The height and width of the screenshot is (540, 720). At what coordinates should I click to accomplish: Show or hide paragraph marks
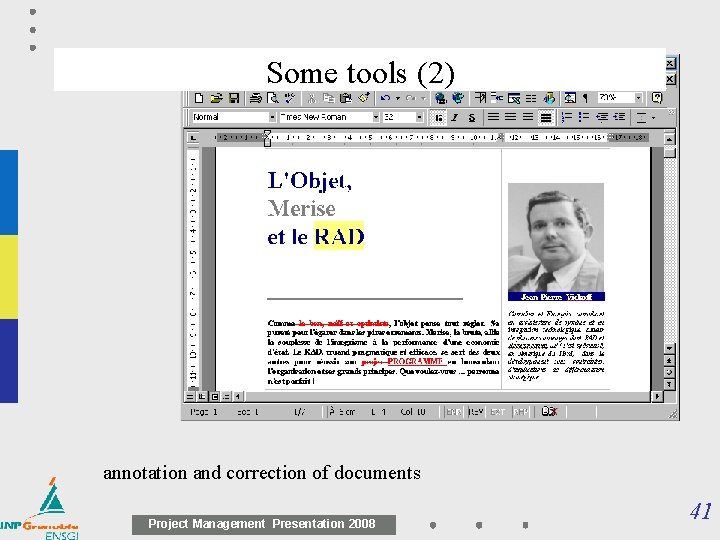coord(585,98)
